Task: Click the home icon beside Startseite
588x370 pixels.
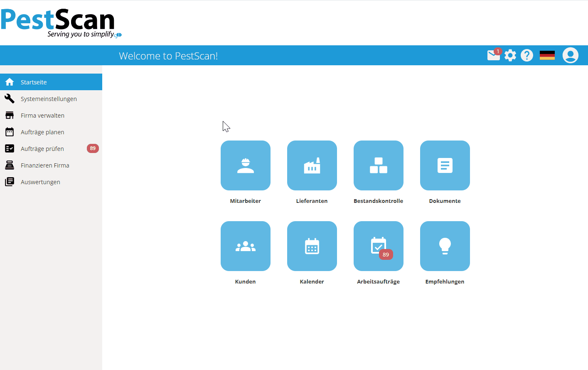Action: point(10,82)
